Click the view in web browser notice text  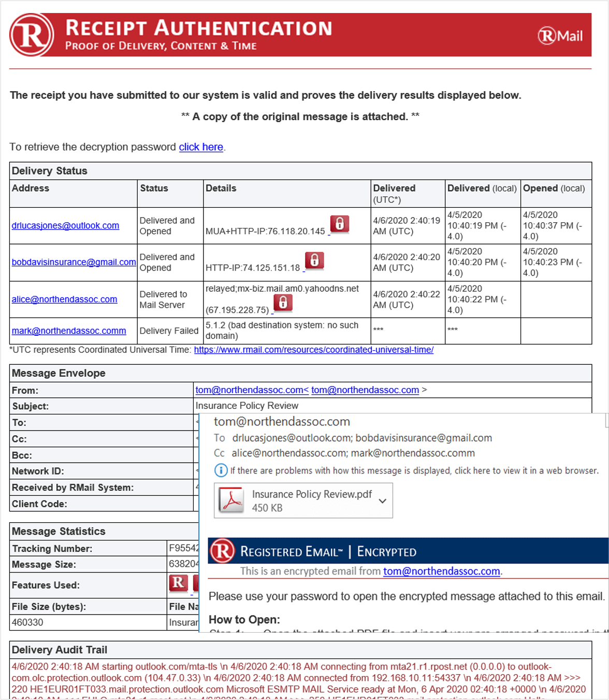[x=414, y=470]
